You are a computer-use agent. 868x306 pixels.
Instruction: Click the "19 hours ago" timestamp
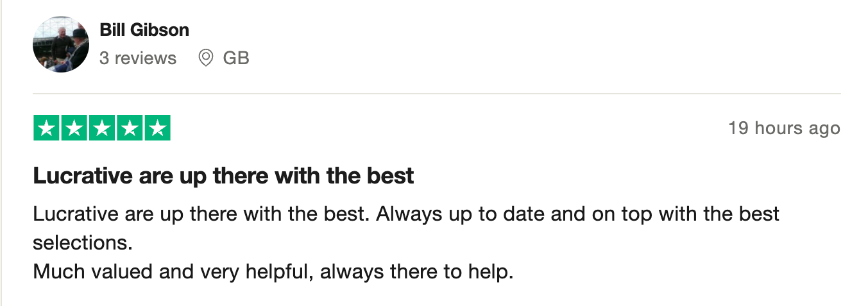pyautogui.click(x=784, y=128)
